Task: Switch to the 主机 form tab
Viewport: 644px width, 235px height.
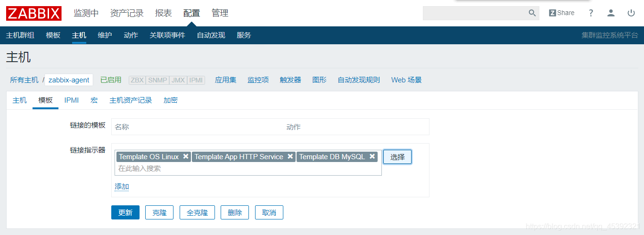Action: tap(20, 100)
